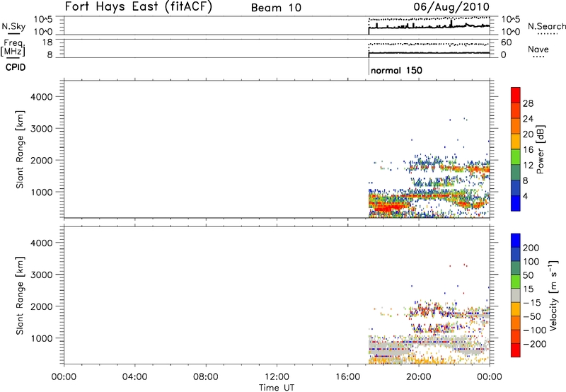Image resolution: width=566 pixels, height=392 pixels.
Task: Click the "Slant Range [km]" label of power panel
Action: 20,149
